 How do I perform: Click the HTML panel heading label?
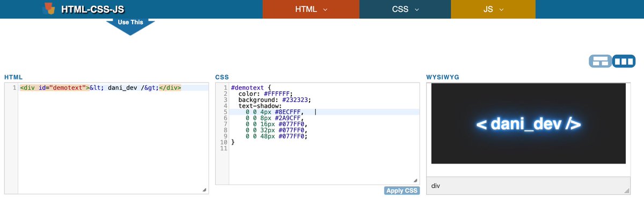[x=13, y=78]
